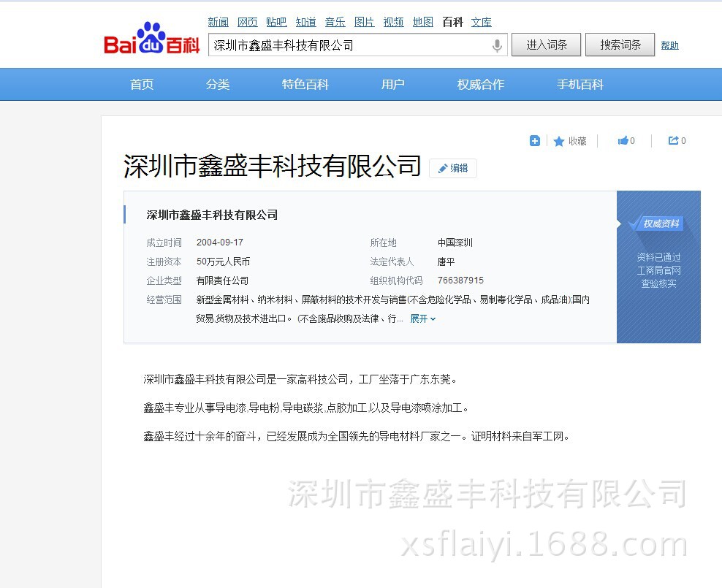The width and height of the screenshot is (722, 588).
Task: Go to the 图片 images link
Action: click(364, 22)
